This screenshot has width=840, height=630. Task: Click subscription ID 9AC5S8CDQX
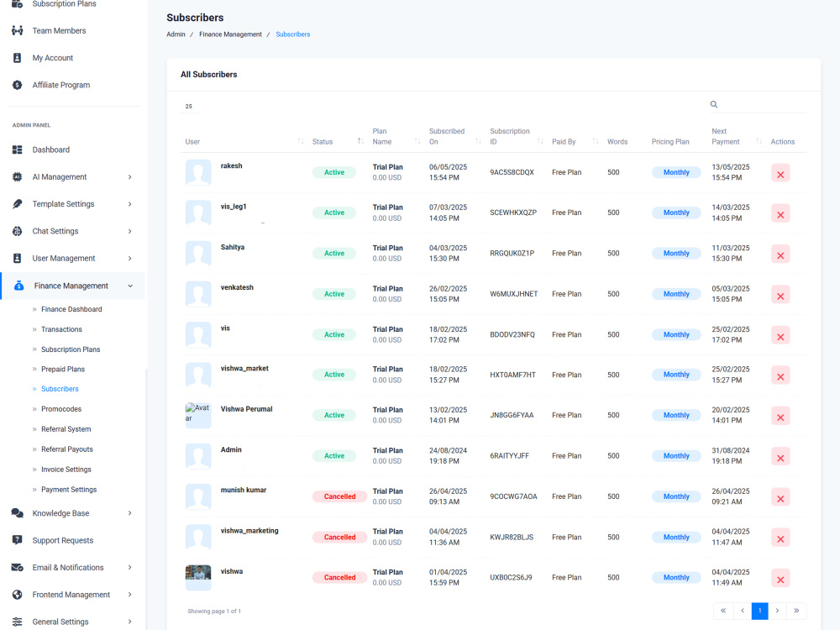click(x=512, y=172)
